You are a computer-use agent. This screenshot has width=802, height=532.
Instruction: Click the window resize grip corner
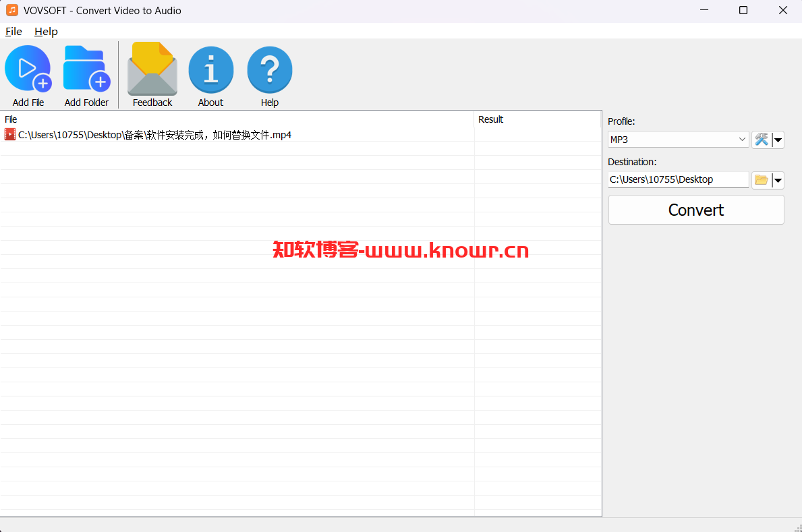pos(797,527)
